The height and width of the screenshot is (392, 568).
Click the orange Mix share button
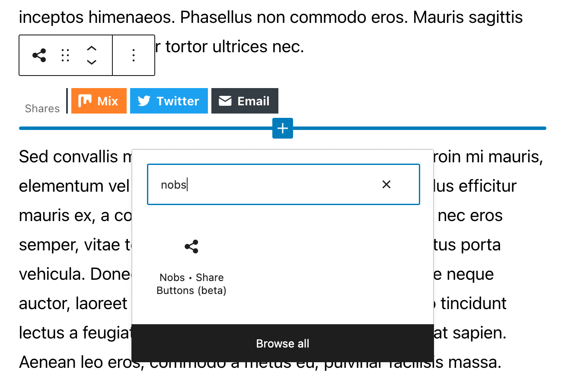click(x=99, y=101)
